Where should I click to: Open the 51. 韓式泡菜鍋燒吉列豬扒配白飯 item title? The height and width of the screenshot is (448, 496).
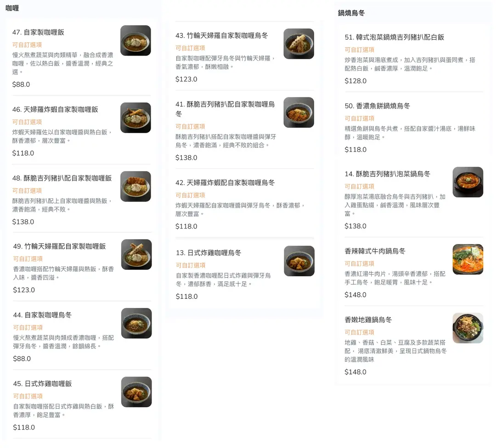[394, 37]
